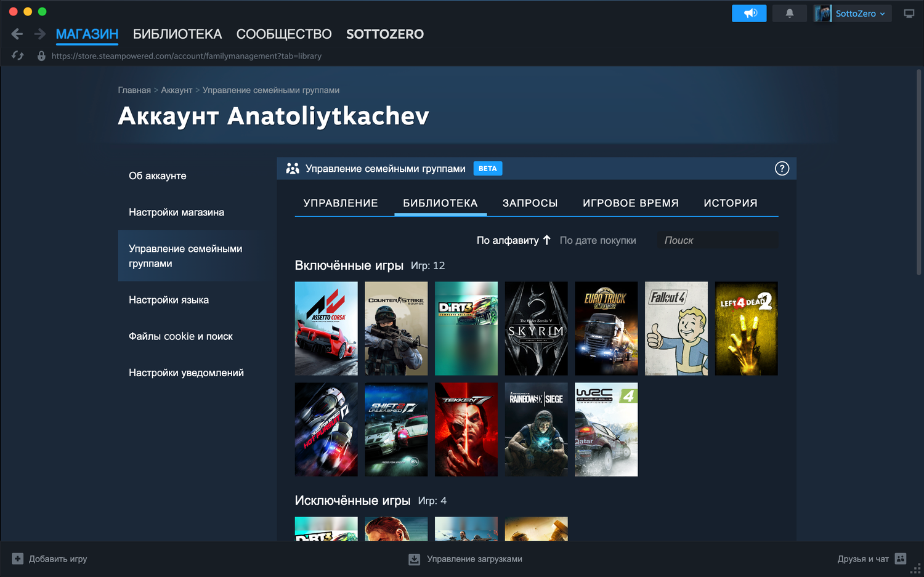Click the padlock icon beside the URL

[41, 56]
